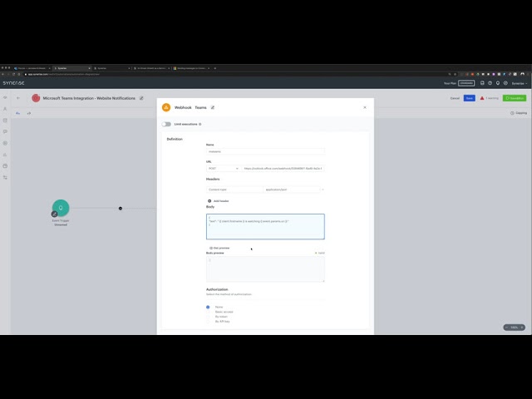Open the analytics chart icon in sidebar
The image size is (532, 399).
click(5, 155)
